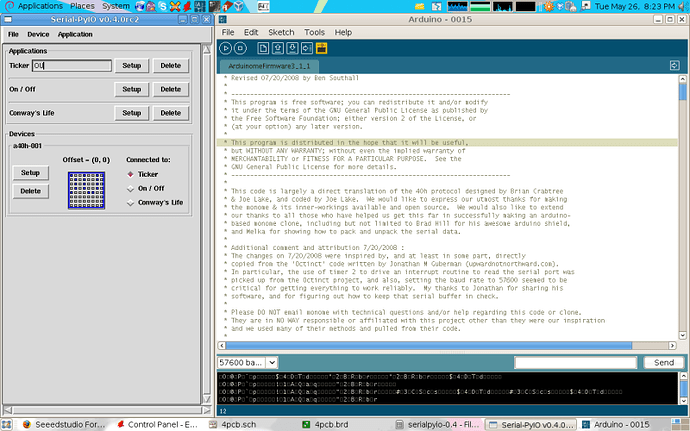Open Arduino Sketch menu
690x431 pixels.
(281, 32)
